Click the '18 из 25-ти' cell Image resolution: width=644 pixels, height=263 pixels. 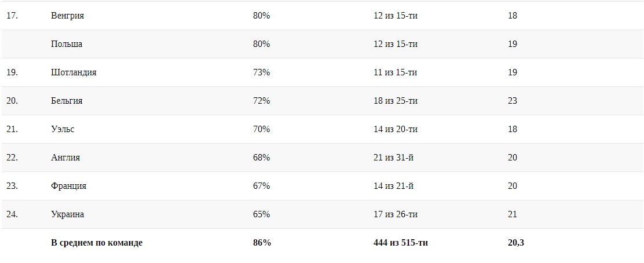(396, 101)
